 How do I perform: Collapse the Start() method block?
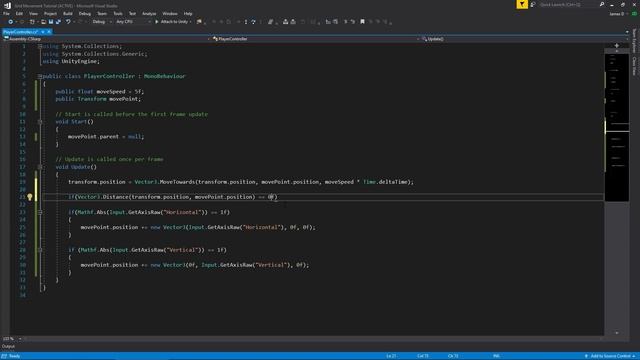40,122
